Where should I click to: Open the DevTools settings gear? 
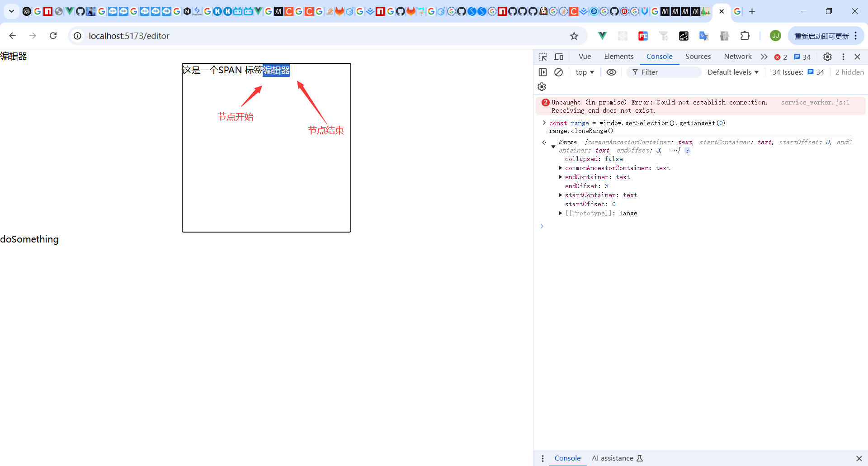[x=827, y=57]
